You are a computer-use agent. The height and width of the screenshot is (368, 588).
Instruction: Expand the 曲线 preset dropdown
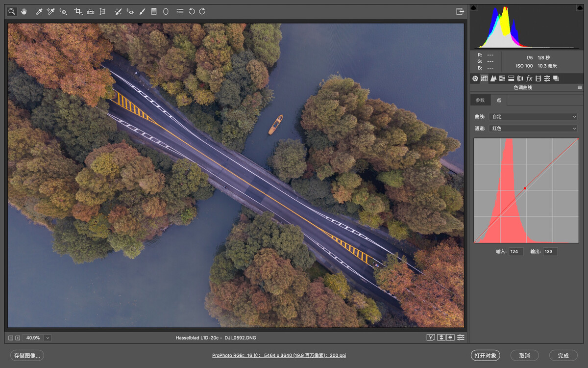point(533,117)
